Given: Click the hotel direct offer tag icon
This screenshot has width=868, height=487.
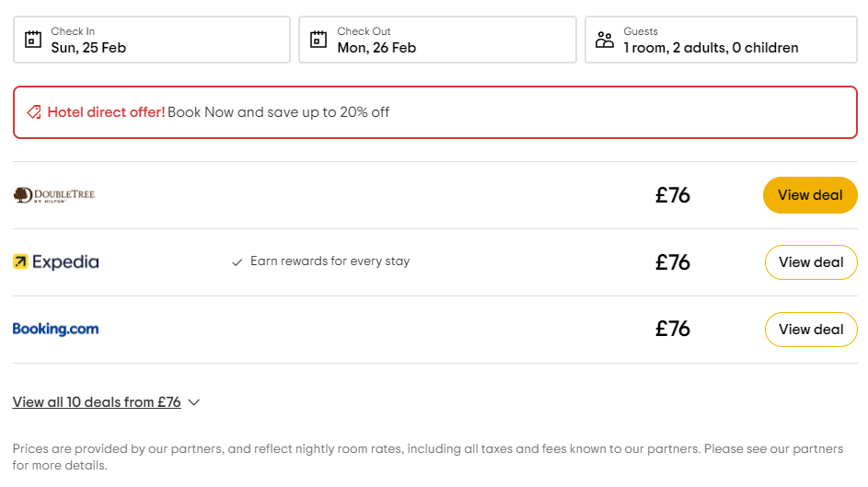Looking at the screenshot, I should pyautogui.click(x=33, y=112).
